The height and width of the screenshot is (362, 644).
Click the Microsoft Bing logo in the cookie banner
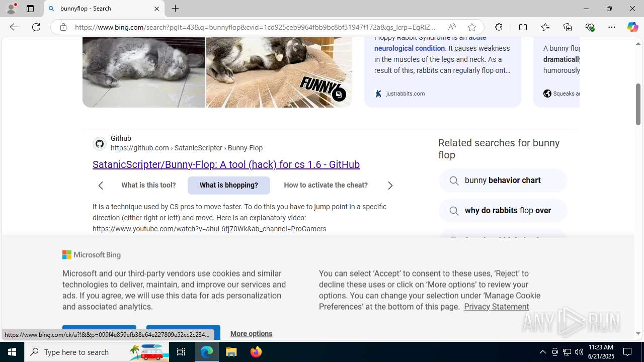coord(92,255)
